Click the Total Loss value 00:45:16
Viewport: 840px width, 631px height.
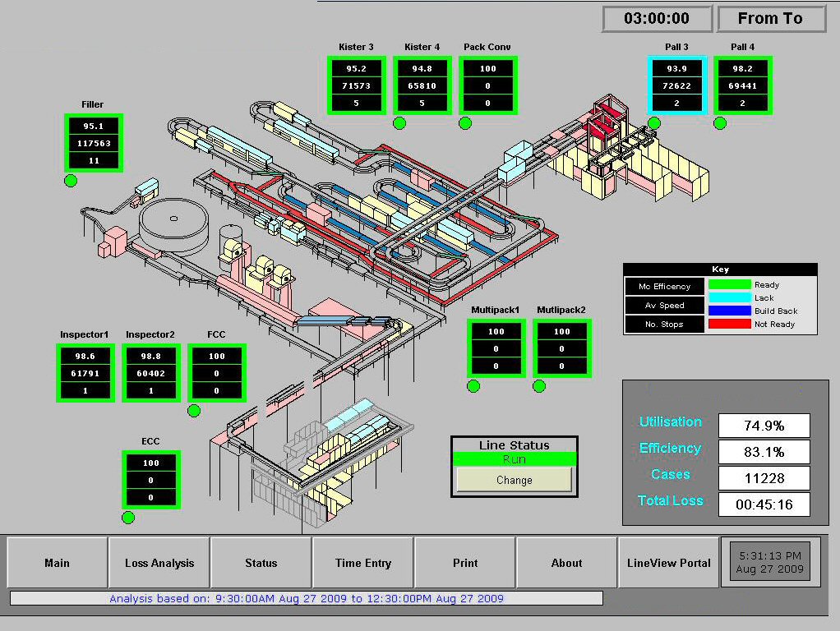pyautogui.click(x=764, y=504)
